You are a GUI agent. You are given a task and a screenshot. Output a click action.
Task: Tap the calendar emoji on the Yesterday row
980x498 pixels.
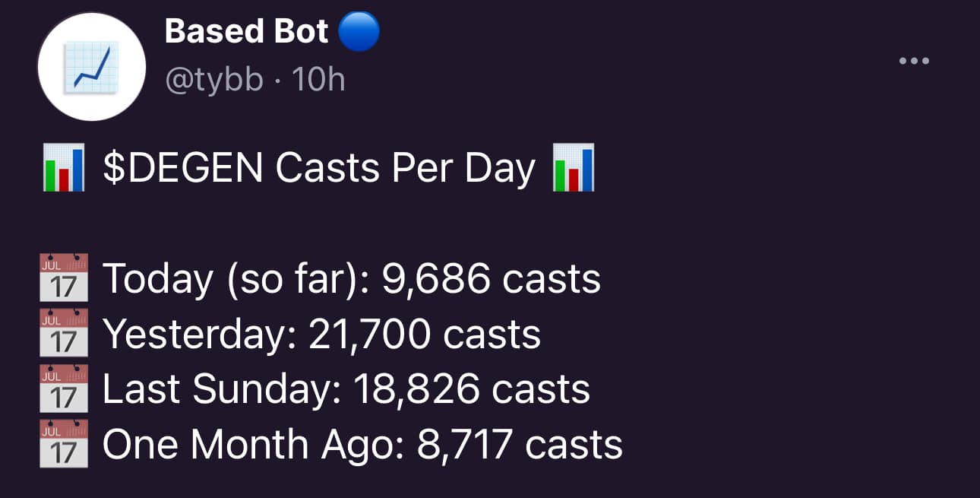click(x=64, y=334)
